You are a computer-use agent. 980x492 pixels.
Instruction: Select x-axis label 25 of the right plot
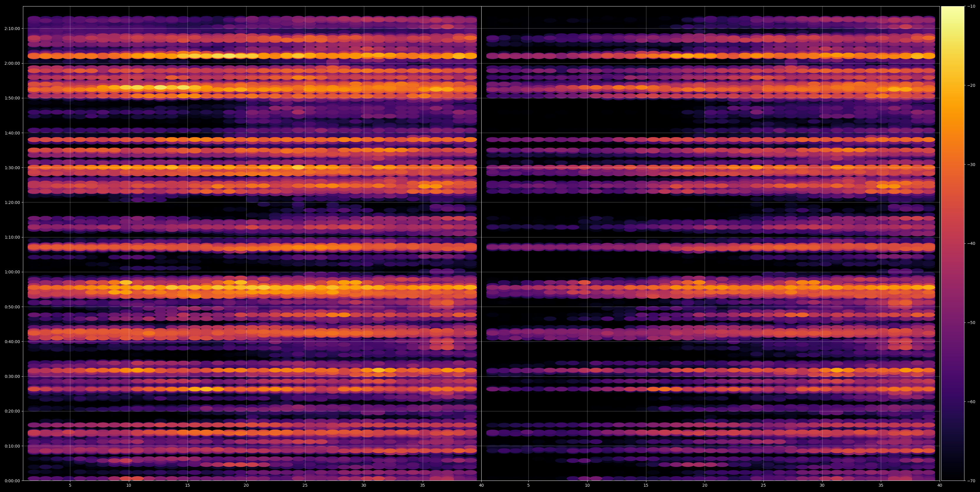tap(763, 486)
